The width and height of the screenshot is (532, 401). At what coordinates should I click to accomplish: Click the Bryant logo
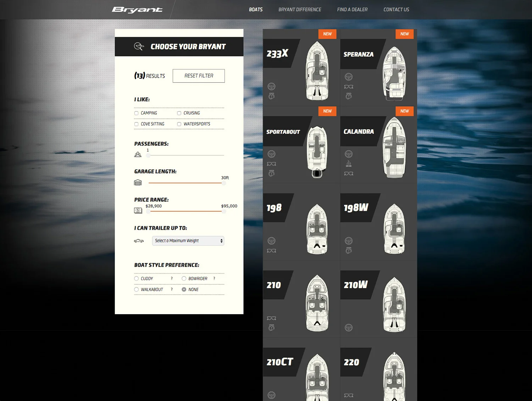coord(137,10)
